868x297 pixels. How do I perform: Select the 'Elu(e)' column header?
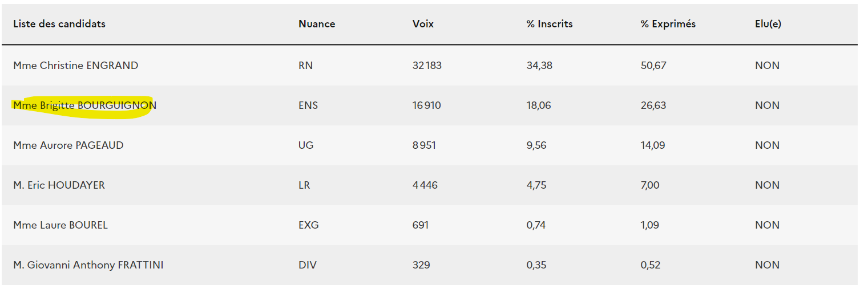[x=768, y=24]
